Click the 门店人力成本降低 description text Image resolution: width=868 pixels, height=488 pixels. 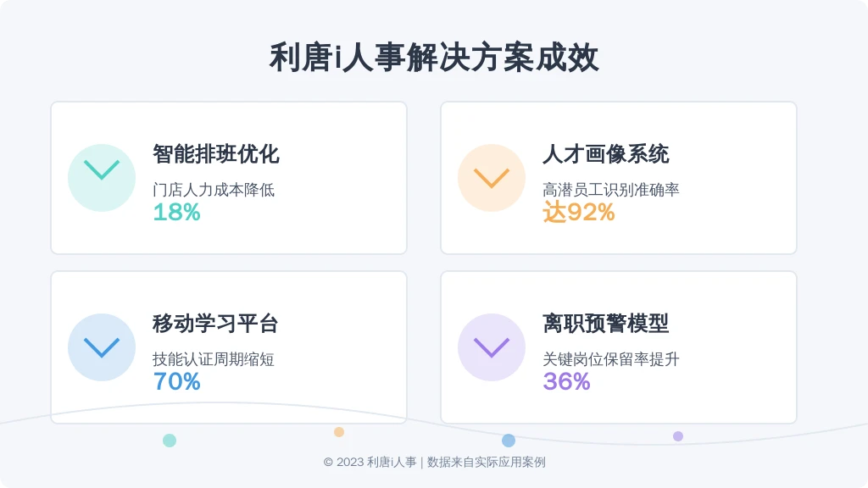[x=214, y=190]
